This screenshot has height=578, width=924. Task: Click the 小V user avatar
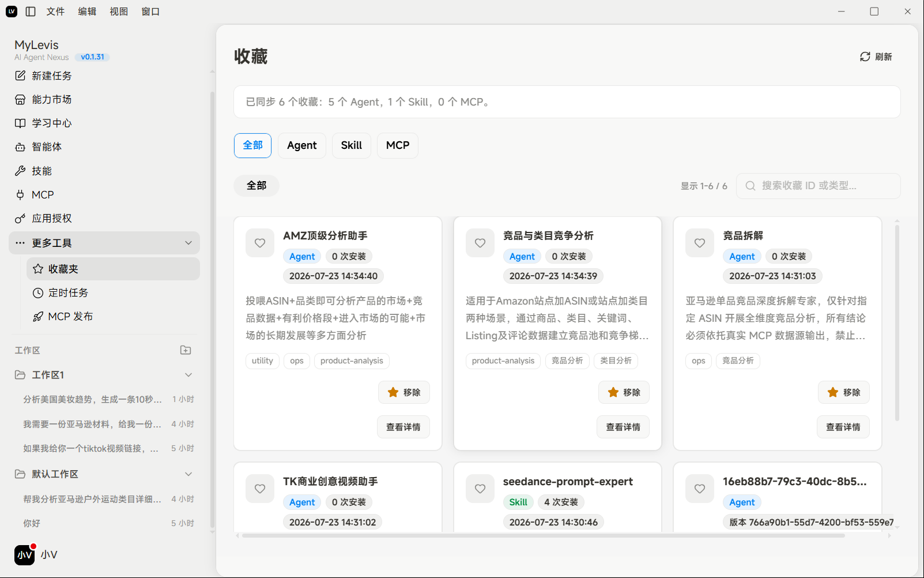tap(24, 555)
